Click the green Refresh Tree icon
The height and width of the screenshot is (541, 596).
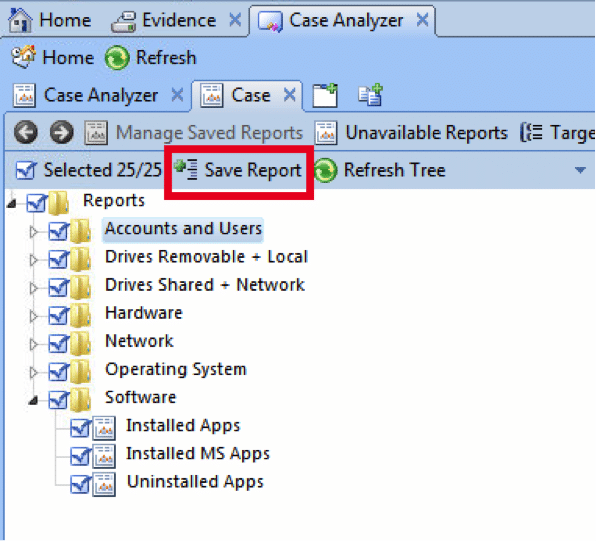[325, 170]
